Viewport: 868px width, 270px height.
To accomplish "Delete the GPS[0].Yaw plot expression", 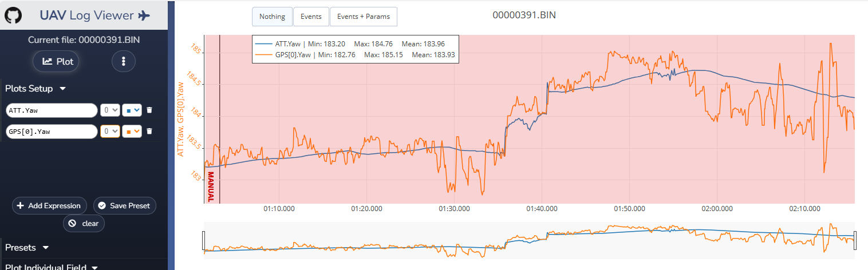I will point(149,132).
